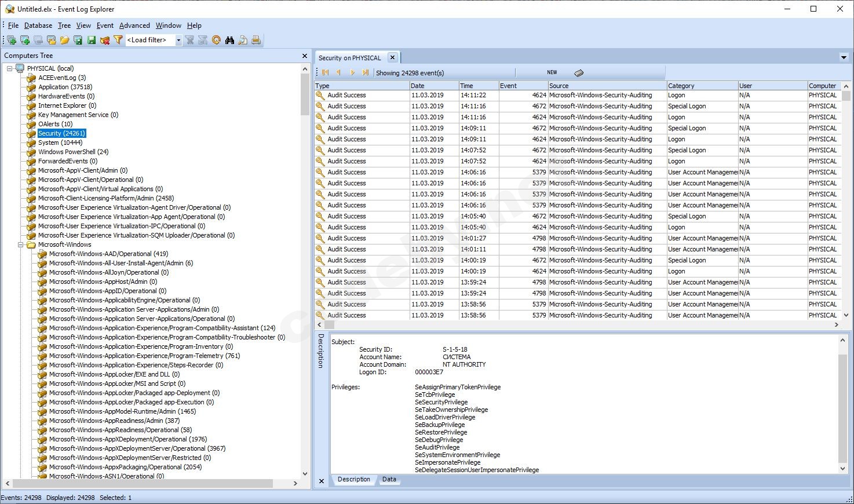Jump to last event with navigation arrow
Viewport: 854px width, 504px height.
[365, 72]
